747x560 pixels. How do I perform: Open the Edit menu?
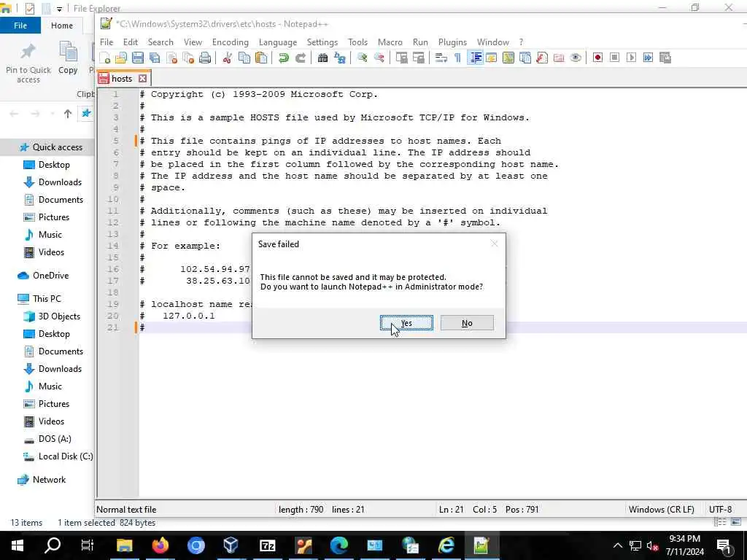[130, 42]
